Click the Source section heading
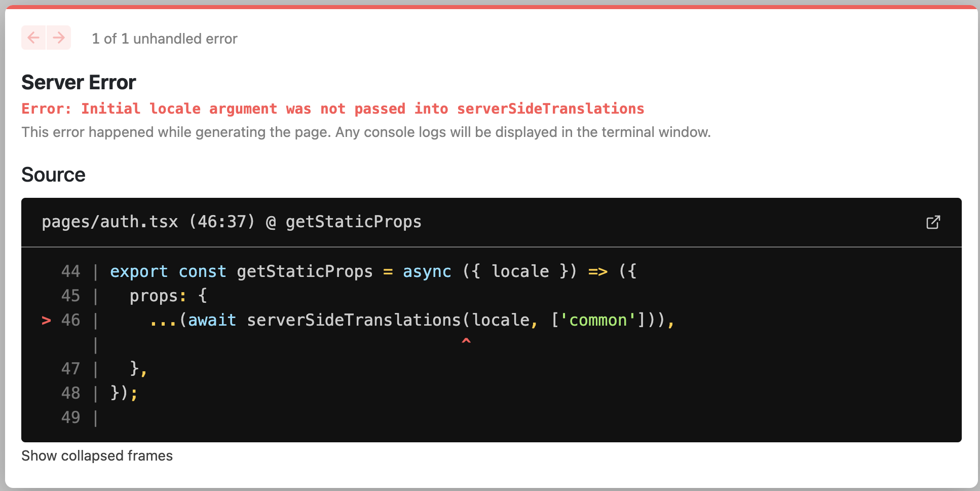The image size is (980, 491). (x=53, y=174)
